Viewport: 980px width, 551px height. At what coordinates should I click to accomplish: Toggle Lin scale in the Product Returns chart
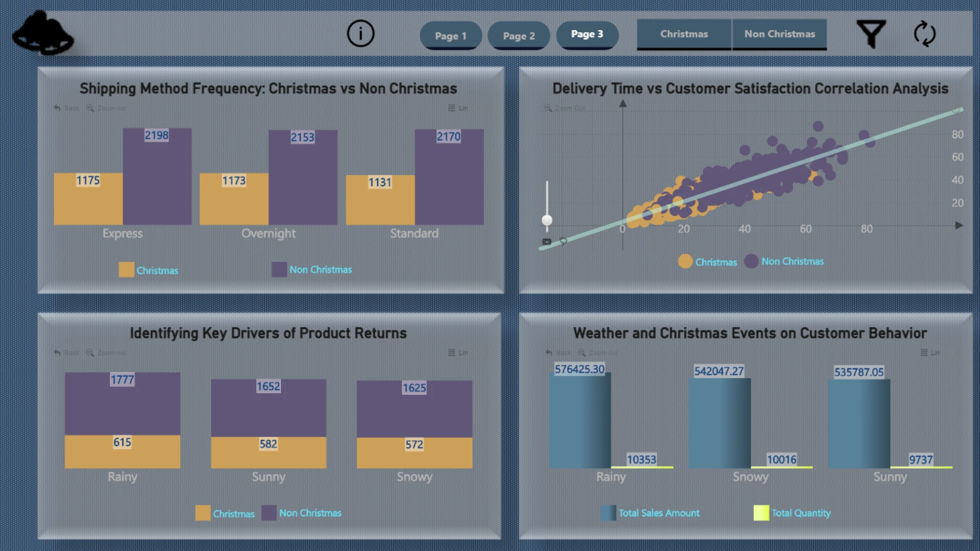click(458, 353)
